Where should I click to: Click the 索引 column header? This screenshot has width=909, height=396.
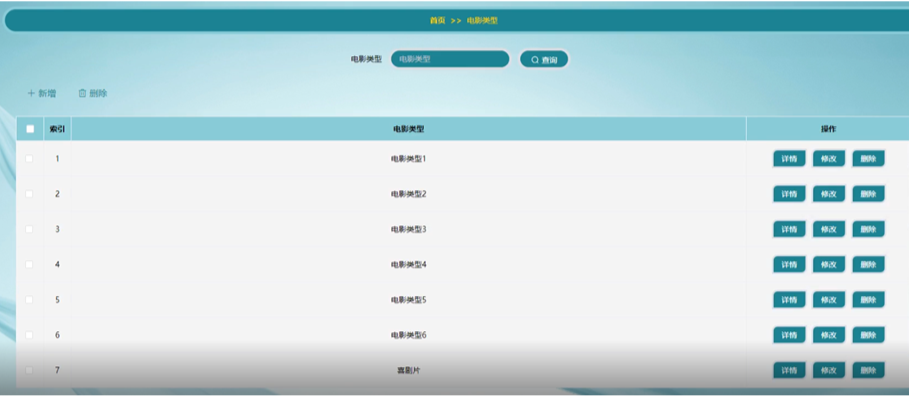57,129
